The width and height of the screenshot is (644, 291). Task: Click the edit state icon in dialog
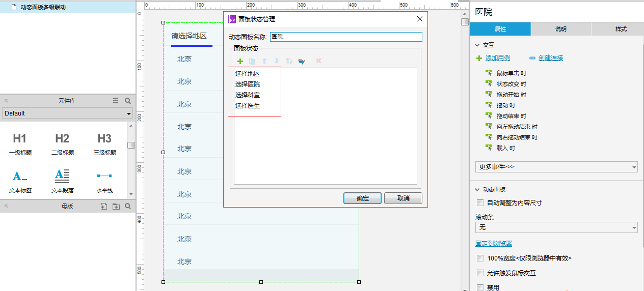(x=289, y=61)
